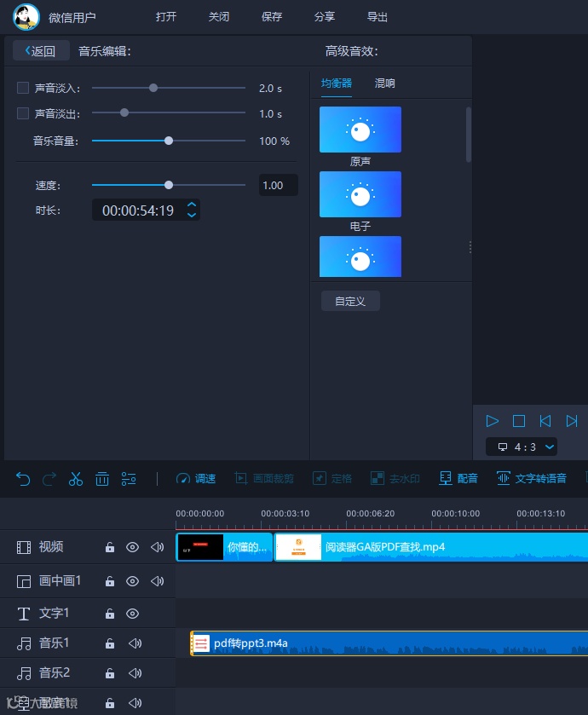Open the 文字转语音 text-to-speech tool
The image size is (588, 715).
532,478
